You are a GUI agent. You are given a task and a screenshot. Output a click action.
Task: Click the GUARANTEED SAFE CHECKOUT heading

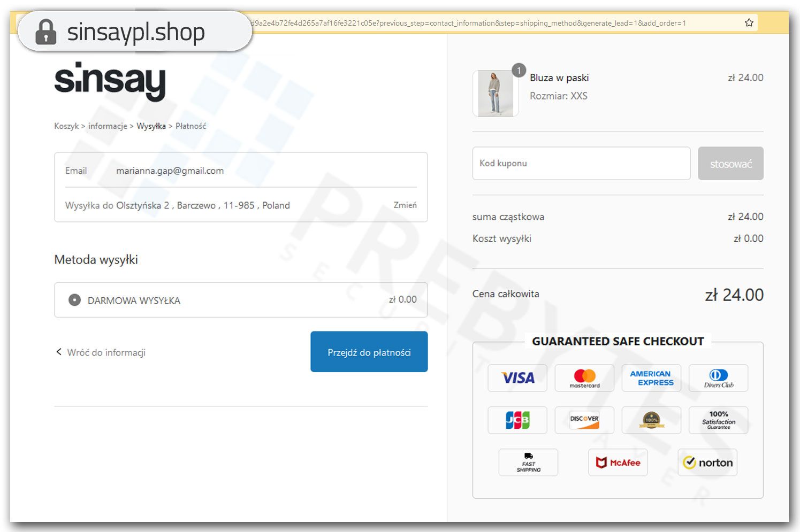pos(618,342)
